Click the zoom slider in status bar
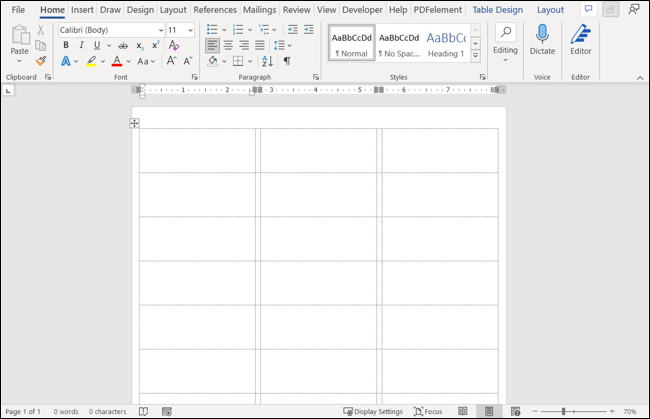The height and width of the screenshot is (419, 650). (563, 411)
